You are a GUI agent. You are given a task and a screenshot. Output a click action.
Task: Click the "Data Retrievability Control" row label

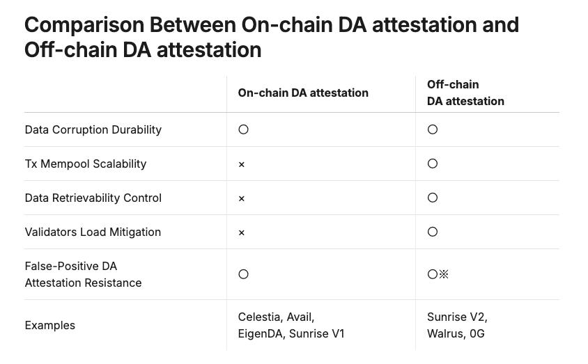tap(93, 198)
